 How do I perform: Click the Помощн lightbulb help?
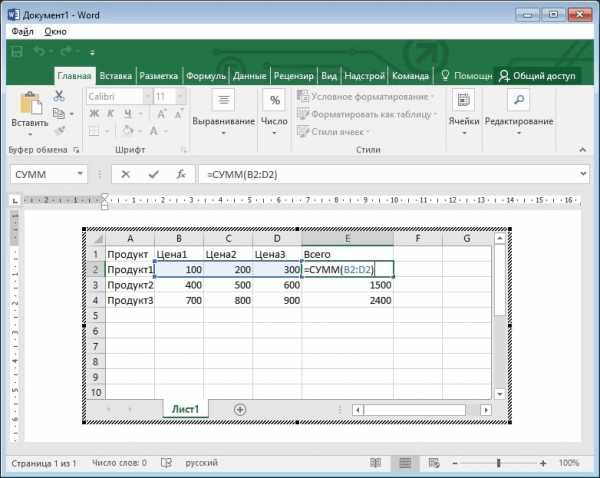tap(466, 76)
